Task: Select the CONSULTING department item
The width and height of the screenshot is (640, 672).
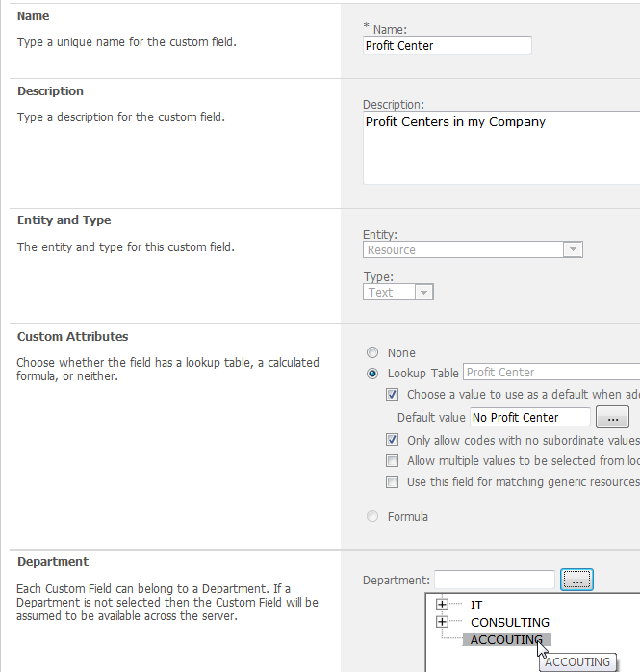Action: tap(510, 623)
